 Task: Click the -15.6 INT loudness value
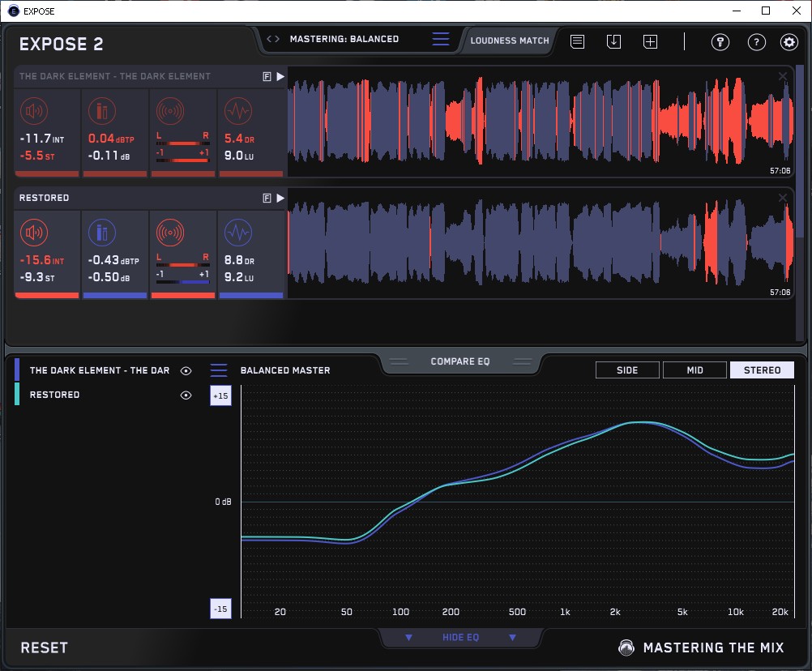[42, 260]
